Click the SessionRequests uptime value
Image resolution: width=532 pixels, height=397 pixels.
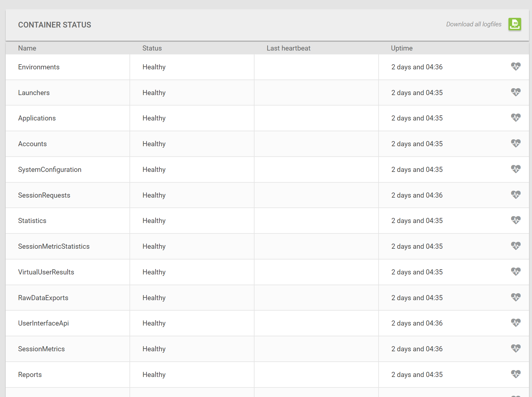coord(417,195)
